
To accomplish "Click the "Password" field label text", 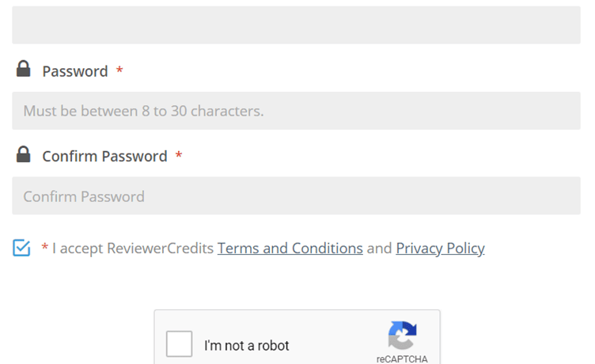I will click(x=75, y=71).
